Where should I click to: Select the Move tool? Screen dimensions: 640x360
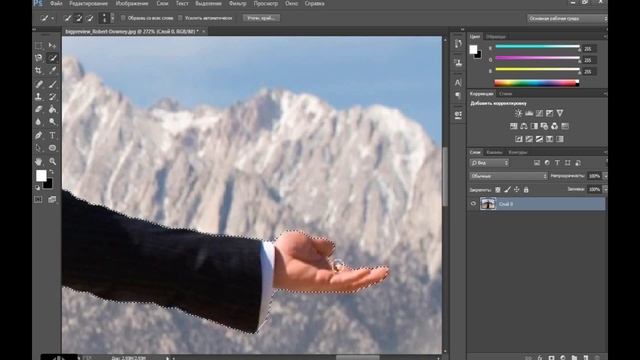point(52,45)
